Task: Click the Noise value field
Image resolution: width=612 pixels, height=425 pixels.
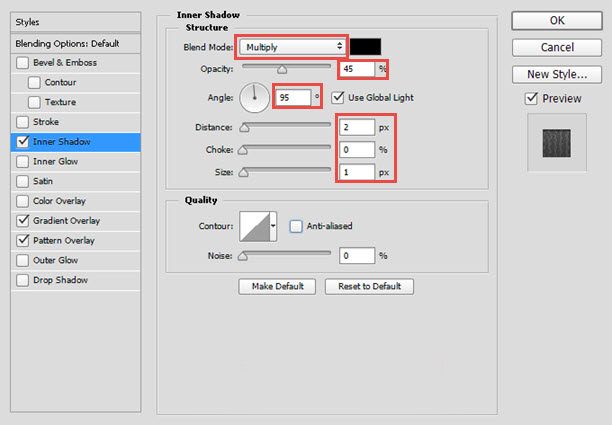Action: pyautogui.click(x=357, y=256)
